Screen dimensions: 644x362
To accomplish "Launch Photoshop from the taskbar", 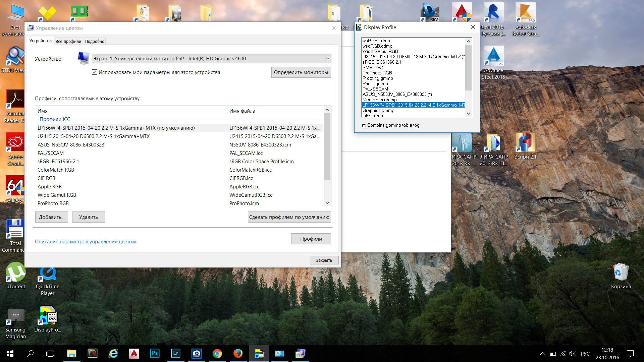I will pyautogui.click(x=155, y=353).
